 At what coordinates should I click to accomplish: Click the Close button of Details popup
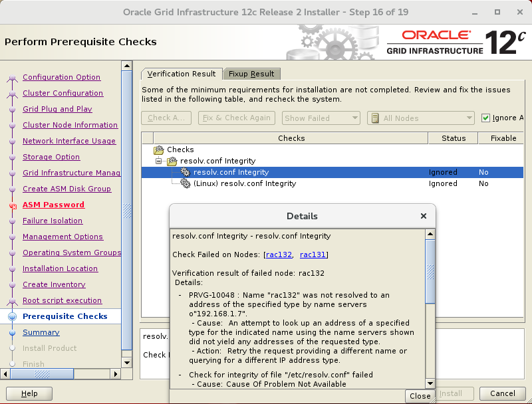pos(420,396)
